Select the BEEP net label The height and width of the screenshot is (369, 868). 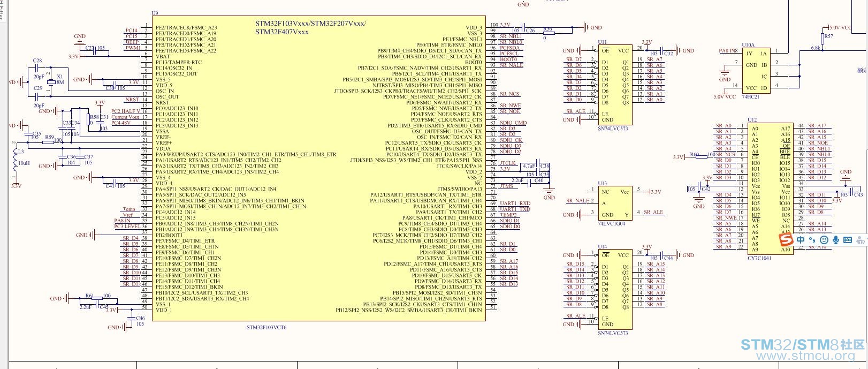[x=132, y=42]
